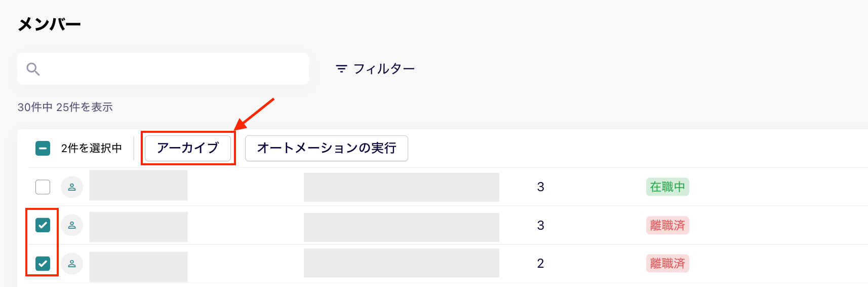Uncheck the first checked 離職済 member row
Screen dimensions: 868x287
pyautogui.click(x=43, y=225)
